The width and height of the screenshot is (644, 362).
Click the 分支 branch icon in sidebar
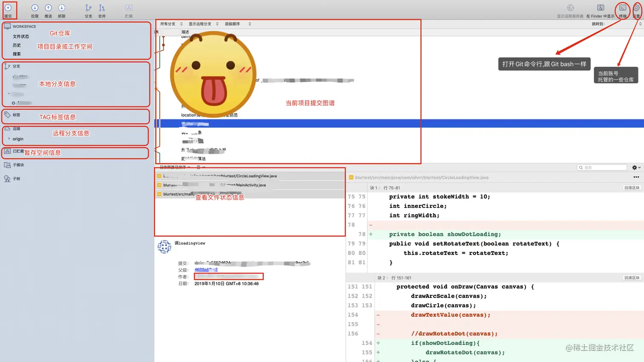click(x=7, y=66)
